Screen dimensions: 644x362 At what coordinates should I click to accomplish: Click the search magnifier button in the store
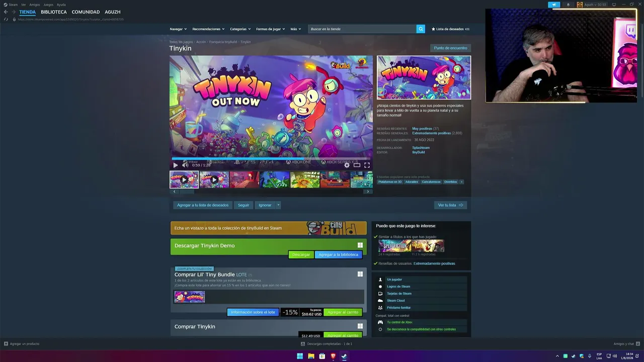421,29
